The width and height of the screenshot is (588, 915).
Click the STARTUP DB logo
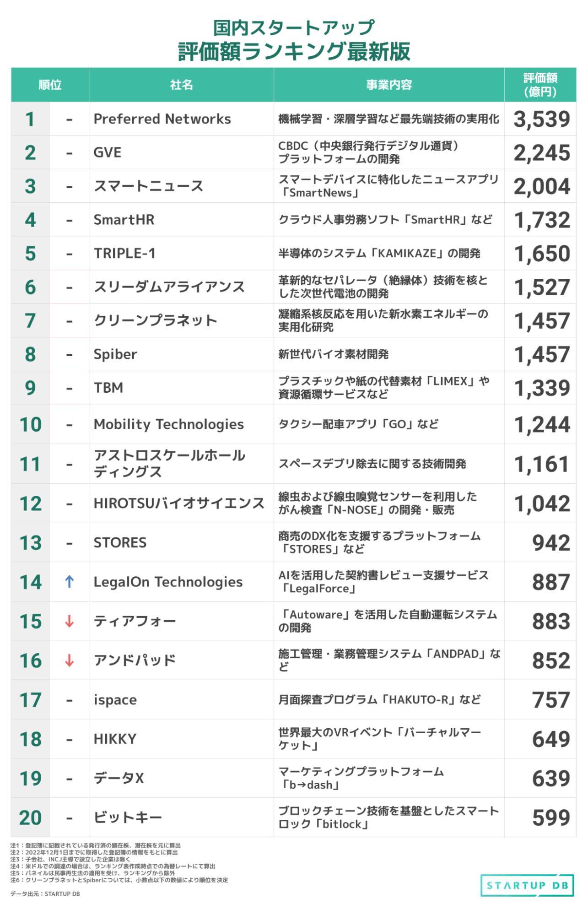527,885
